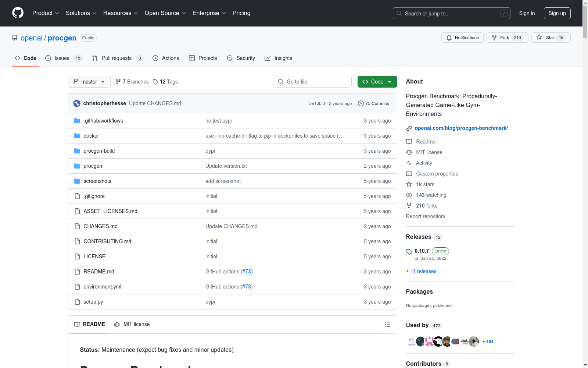Image resolution: width=588 pixels, height=368 pixels.
Task: Open the 0.10.7 release link
Action: pyautogui.click(x=422, y=251)
